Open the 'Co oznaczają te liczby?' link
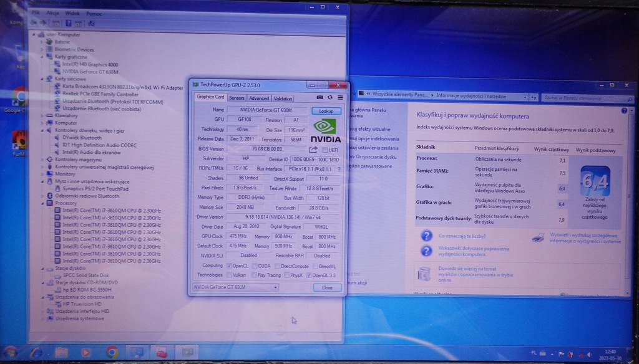 tap(462, 236)
